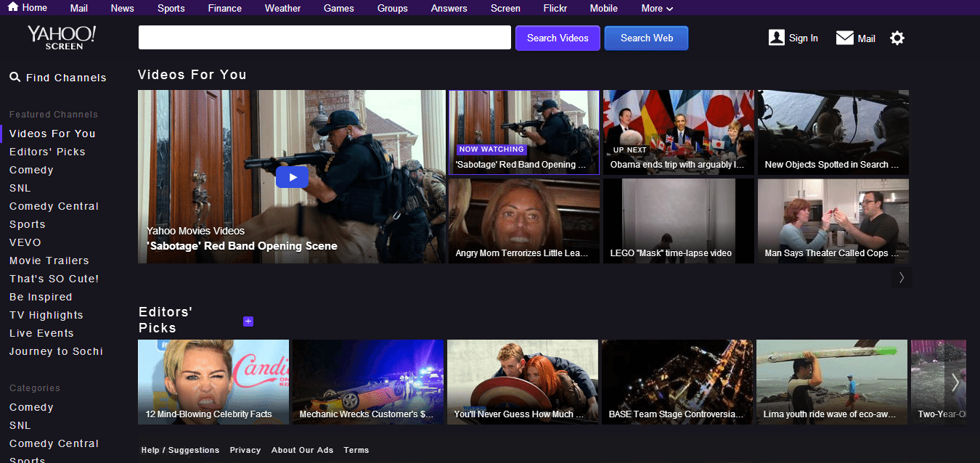Click the video search input field
This screenshot has height=463, width=980.
pyautogui.click(x=324, y=38)
